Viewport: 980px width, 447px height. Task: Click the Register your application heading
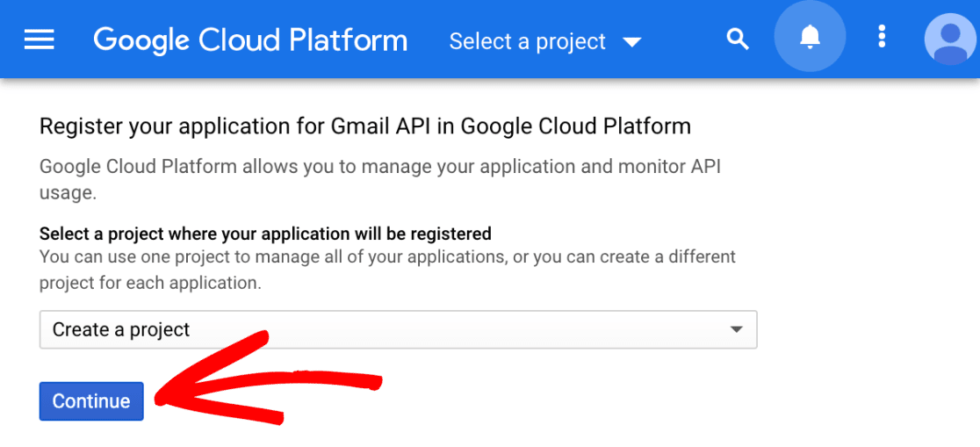pyautogui.click(x=365, y=126)
